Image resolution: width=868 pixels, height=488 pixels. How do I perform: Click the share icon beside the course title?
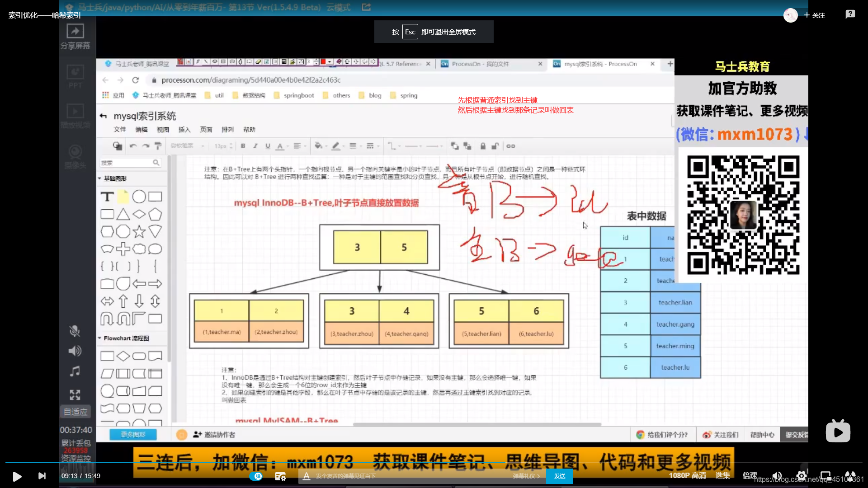click(x=366, y=7)
